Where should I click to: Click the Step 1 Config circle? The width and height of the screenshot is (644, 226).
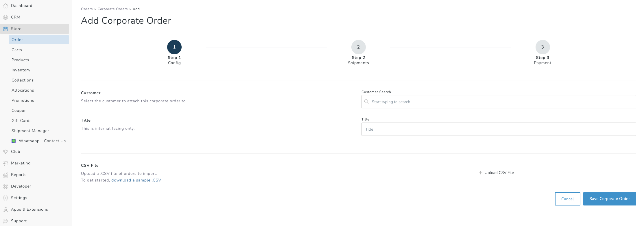tap(174, 47)
